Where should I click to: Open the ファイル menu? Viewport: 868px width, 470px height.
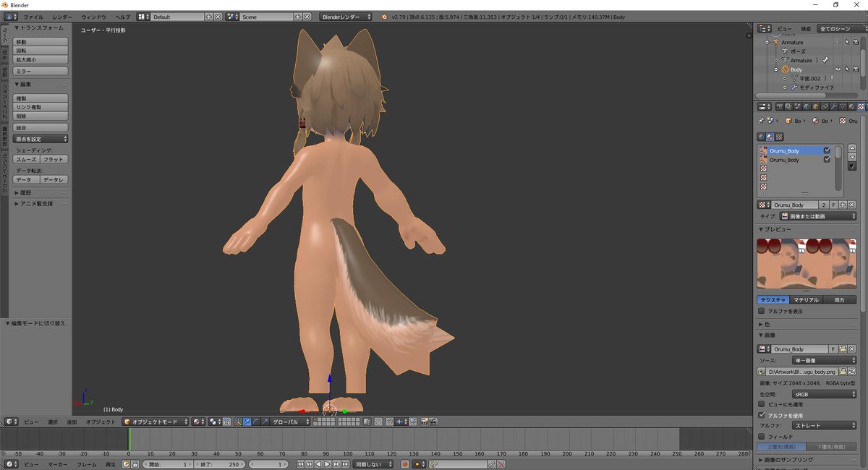pyautogui.click(x=33, y=16)
